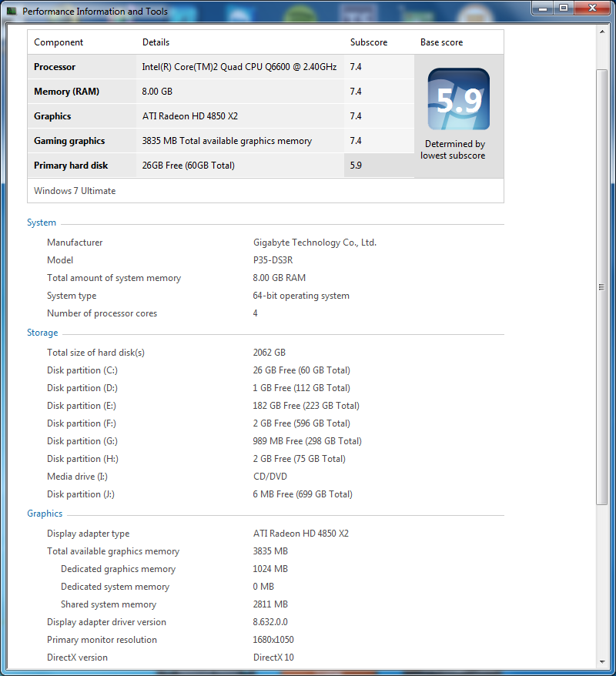Click the Graphics section heading
The width and height of the screenshot is (616, 676).
[x=45, y=514]
